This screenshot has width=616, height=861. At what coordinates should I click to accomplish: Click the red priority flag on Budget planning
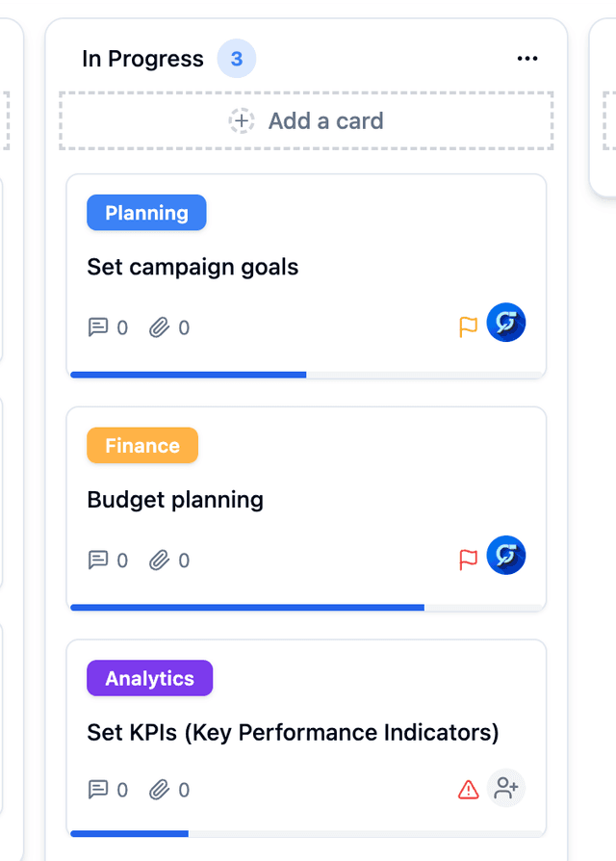[x=468, y=560]
